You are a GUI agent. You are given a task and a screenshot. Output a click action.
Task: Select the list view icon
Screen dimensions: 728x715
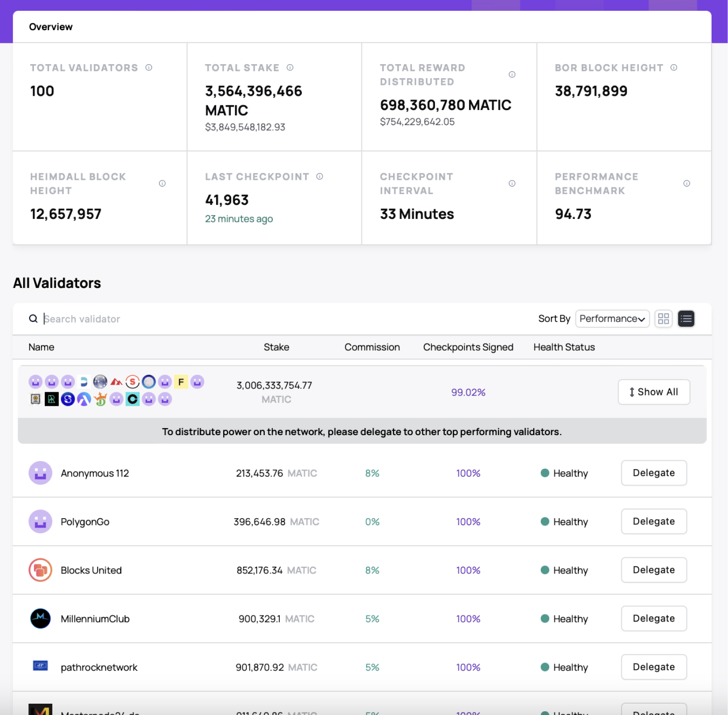point(686,319)
